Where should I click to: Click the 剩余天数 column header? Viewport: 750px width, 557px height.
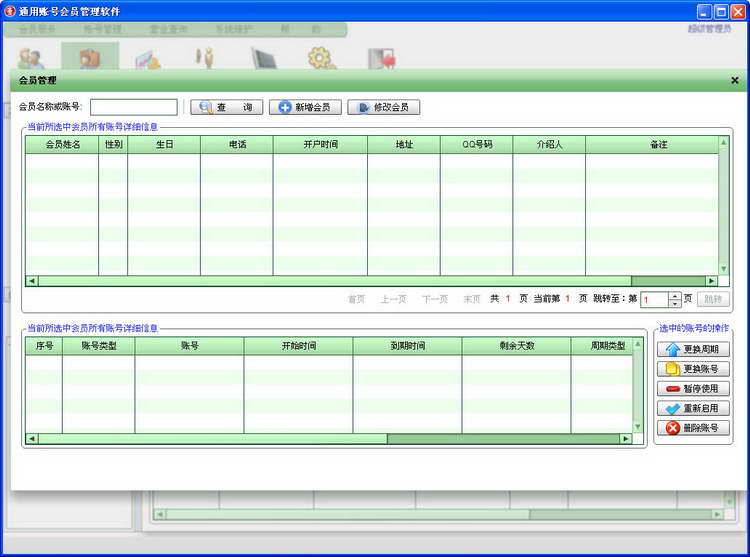[517, 346]
